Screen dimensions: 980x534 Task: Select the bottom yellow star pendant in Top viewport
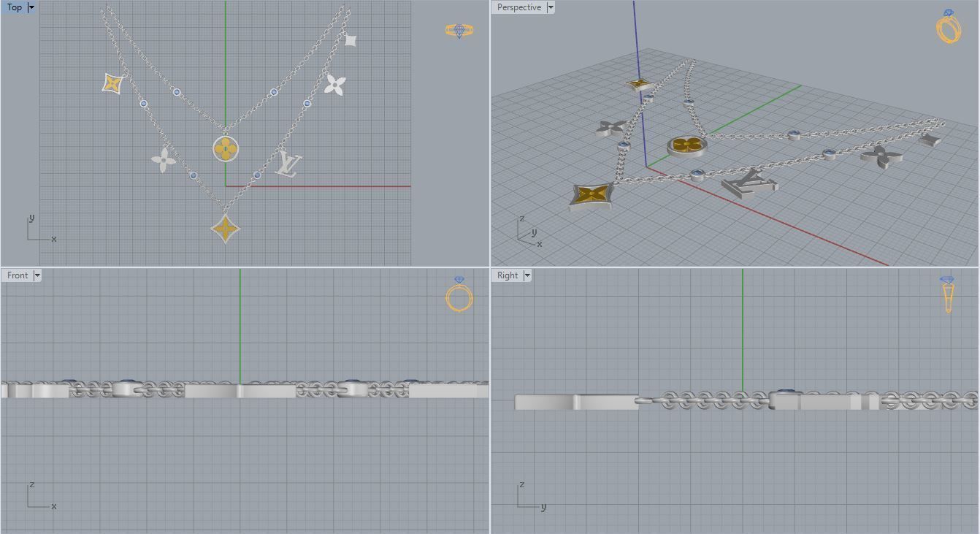tap(226, 229)
